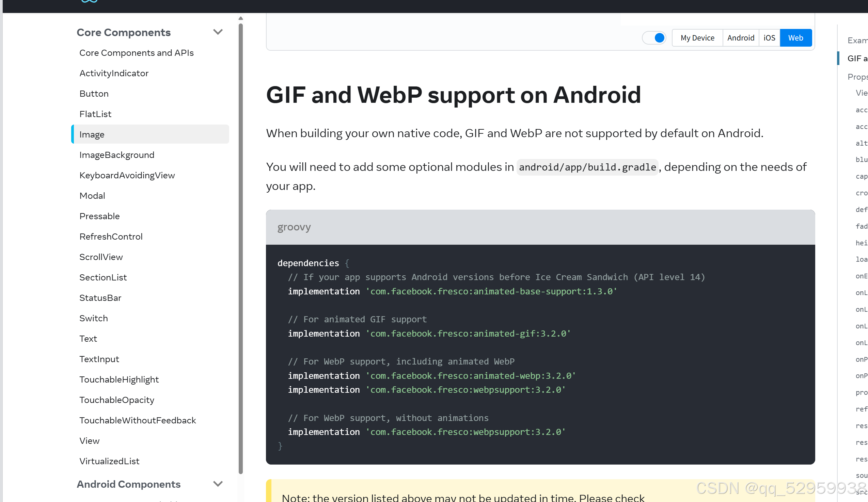Click the GIF and WebP heading

453,95
